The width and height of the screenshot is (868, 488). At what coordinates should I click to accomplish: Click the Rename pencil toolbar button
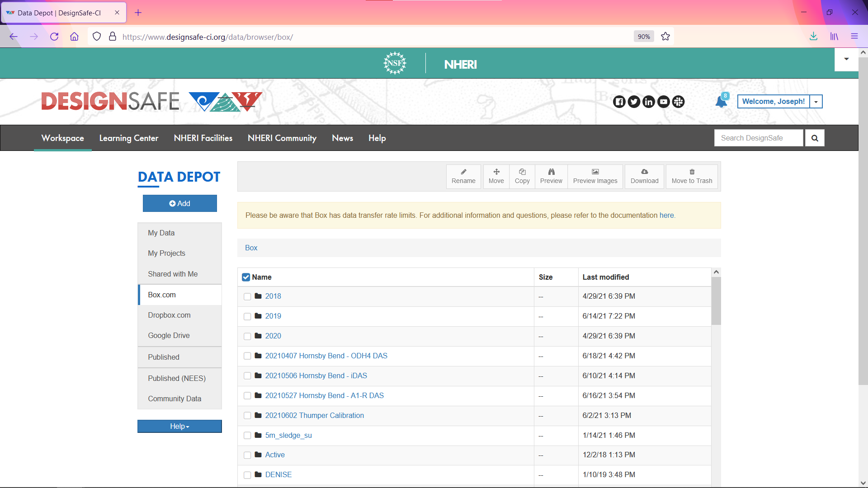click(x=463, y=176)
